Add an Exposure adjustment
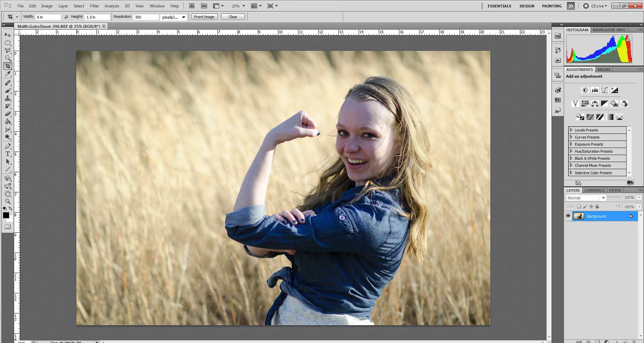 [614, 90]
